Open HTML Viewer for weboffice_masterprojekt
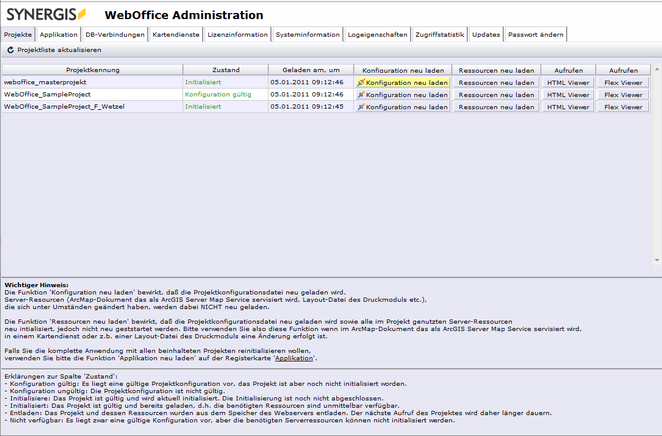662x436 pixels. pyautogui.click(x=568, y=83)
